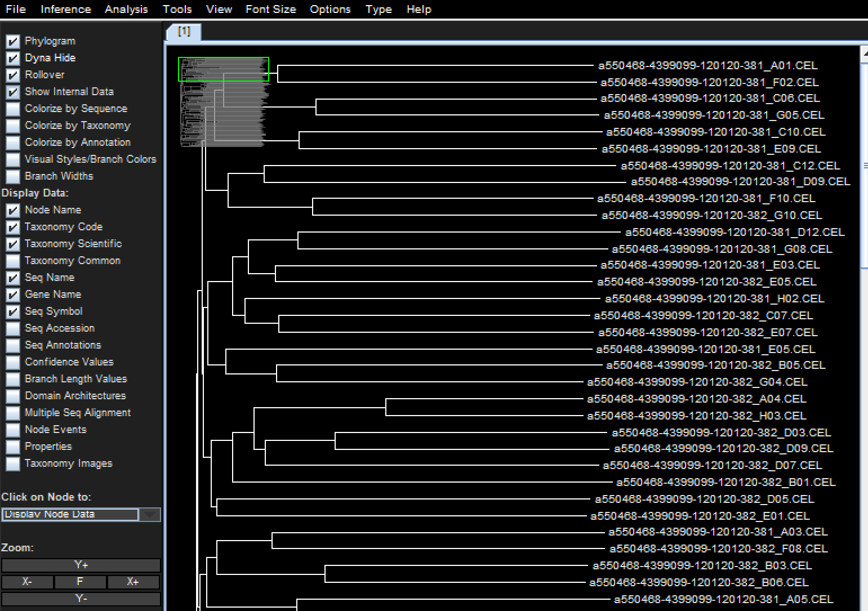Show Confidence Values

click(13, 362)
